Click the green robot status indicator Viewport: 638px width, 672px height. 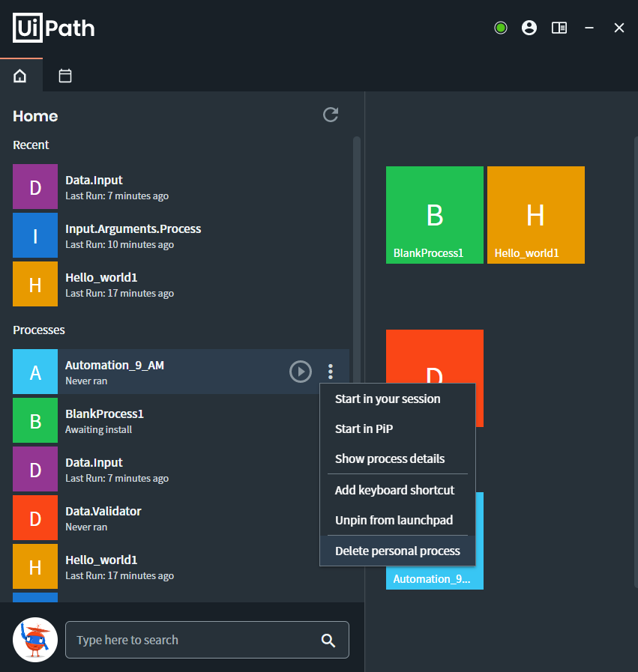tap(500, 28)
